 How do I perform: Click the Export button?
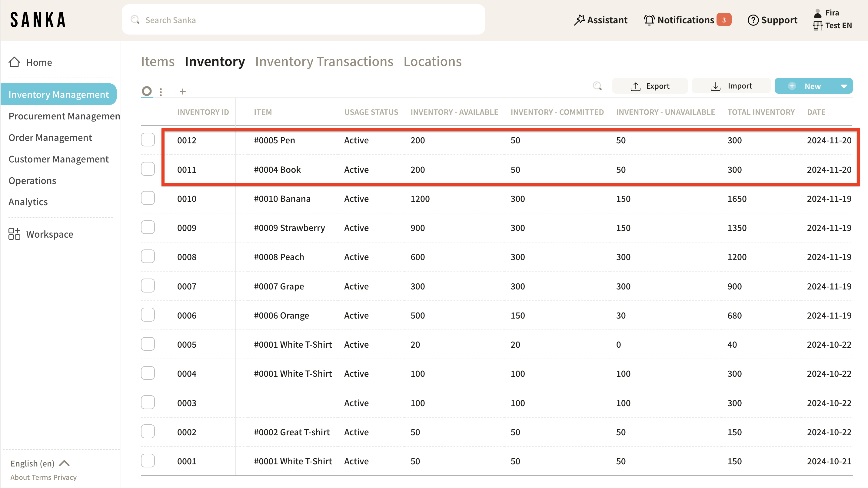pos(650,86)
